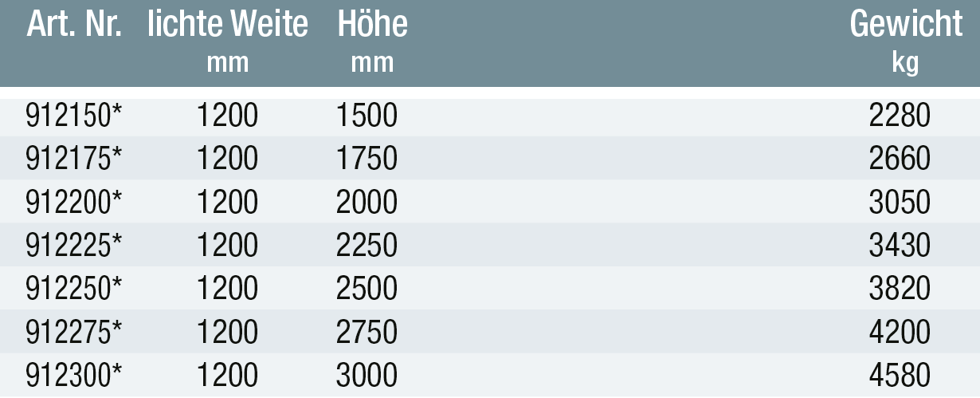Click the Höhe column header
This screenshot has height=398, width=980.
[x=372, y=24]
